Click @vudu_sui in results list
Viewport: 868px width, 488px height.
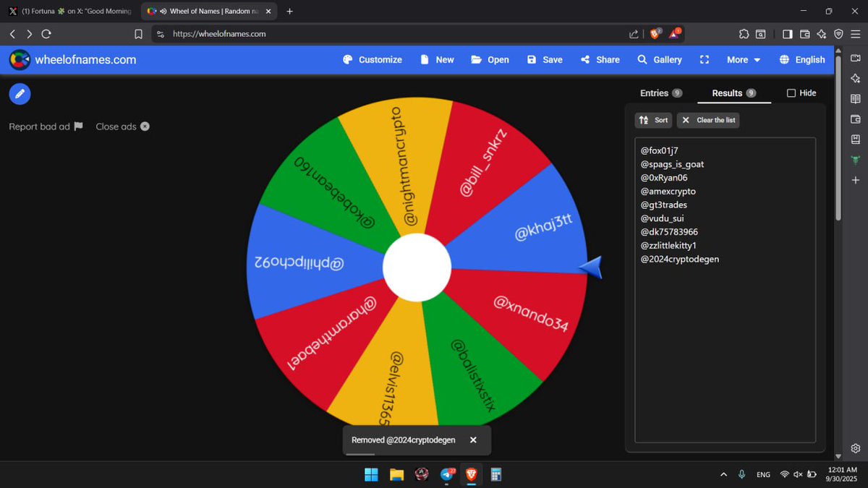point(662,218)
